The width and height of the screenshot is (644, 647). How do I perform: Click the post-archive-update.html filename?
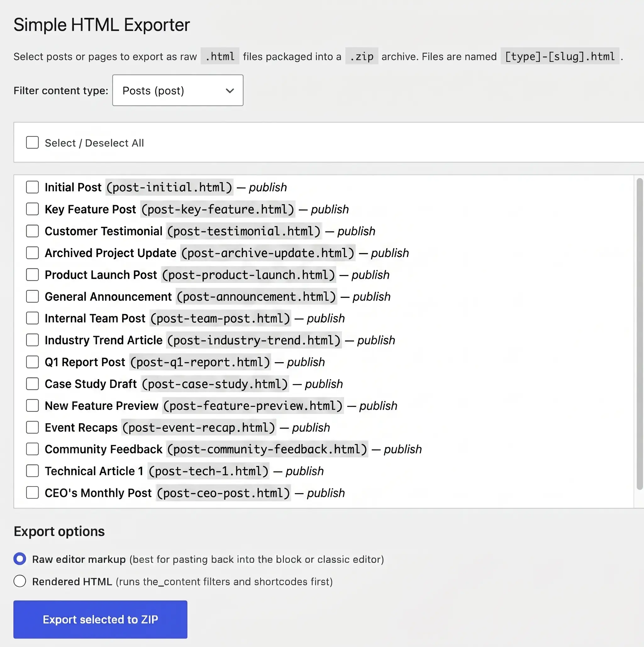268,253
